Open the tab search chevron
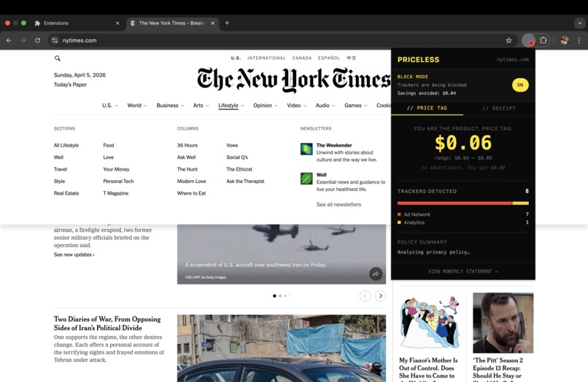This screenshot has width=588, height=382. 580,23
